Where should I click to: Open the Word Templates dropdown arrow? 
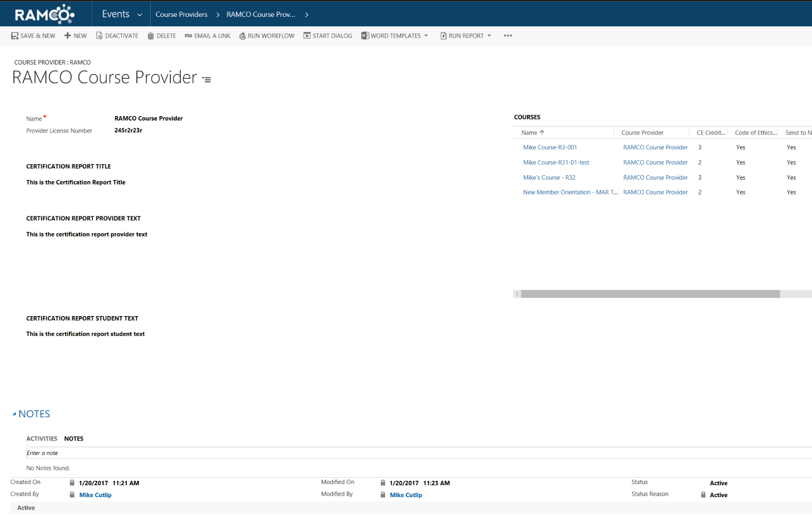[x=426, y=36]
